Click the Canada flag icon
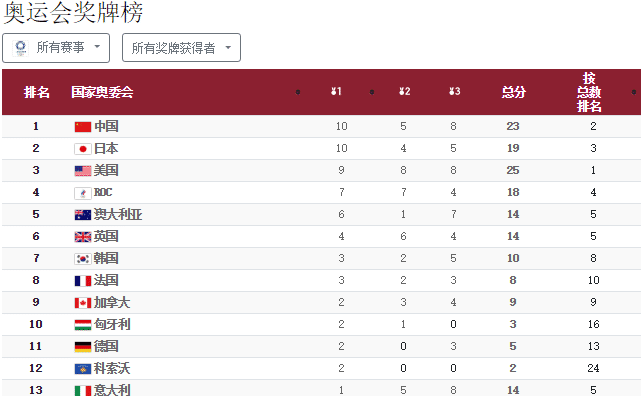 (x=83, y=303)
